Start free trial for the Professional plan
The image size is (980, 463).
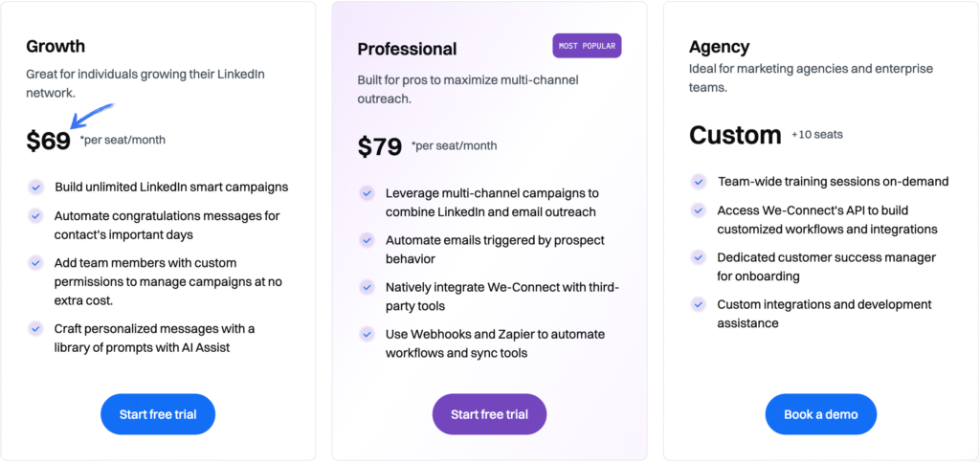click(x=489, y=414)
